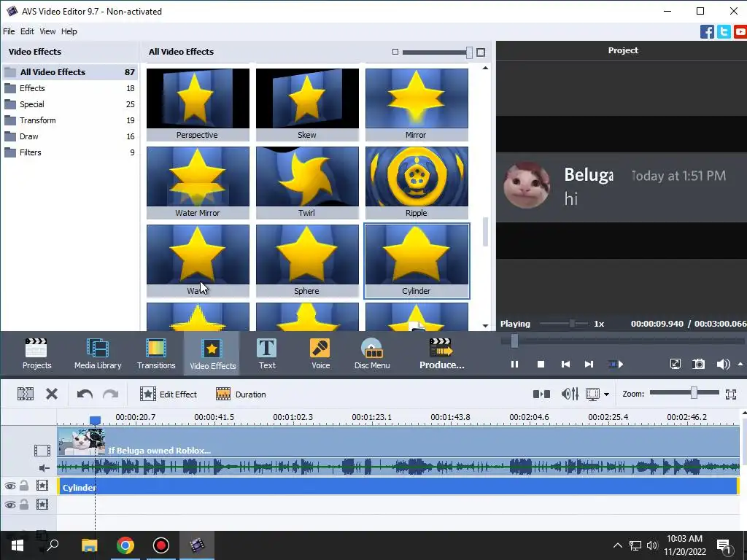
Task: Toggle the lock on the Cylinder effect track
Action: click(24, 486)
